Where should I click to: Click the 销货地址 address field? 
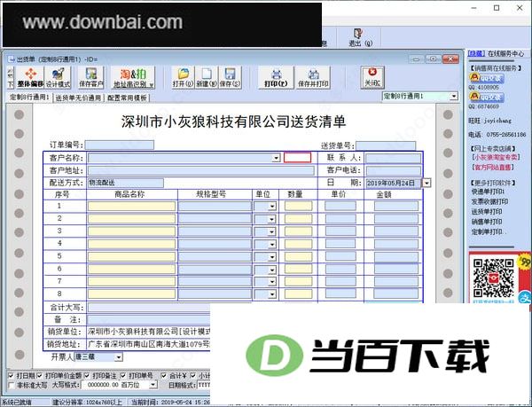(x=149, y=345)
